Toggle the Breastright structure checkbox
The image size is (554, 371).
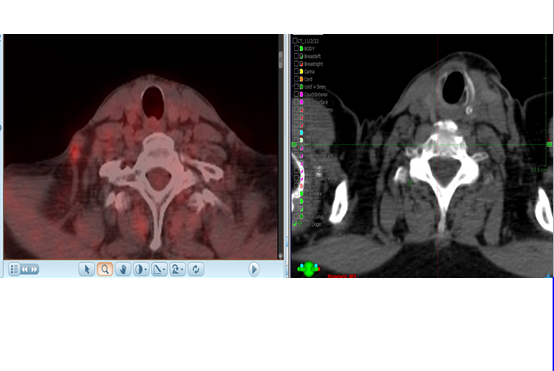pos(296,64)
